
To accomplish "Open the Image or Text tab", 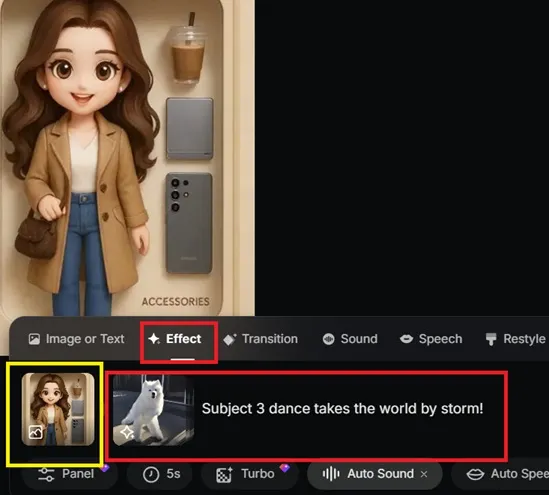I will point(76,339).
